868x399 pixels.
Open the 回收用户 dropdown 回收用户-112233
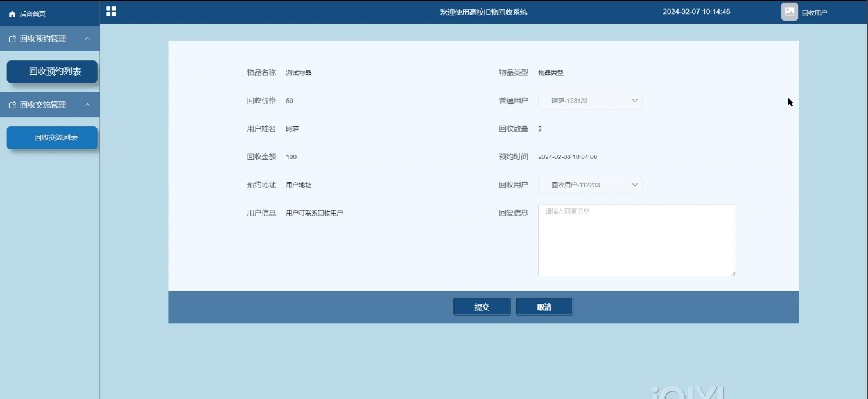[x=590, y=185]
